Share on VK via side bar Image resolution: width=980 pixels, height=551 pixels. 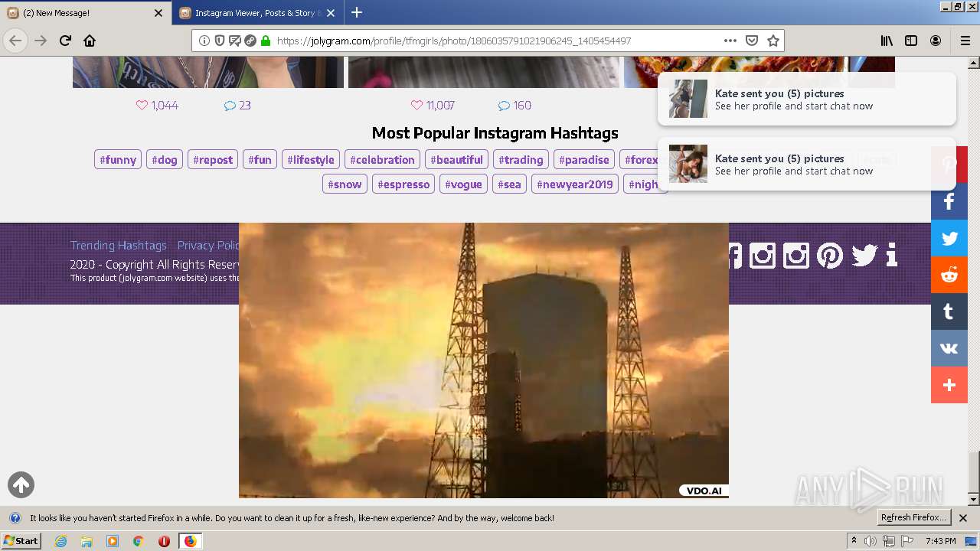[x=949, y=348]
